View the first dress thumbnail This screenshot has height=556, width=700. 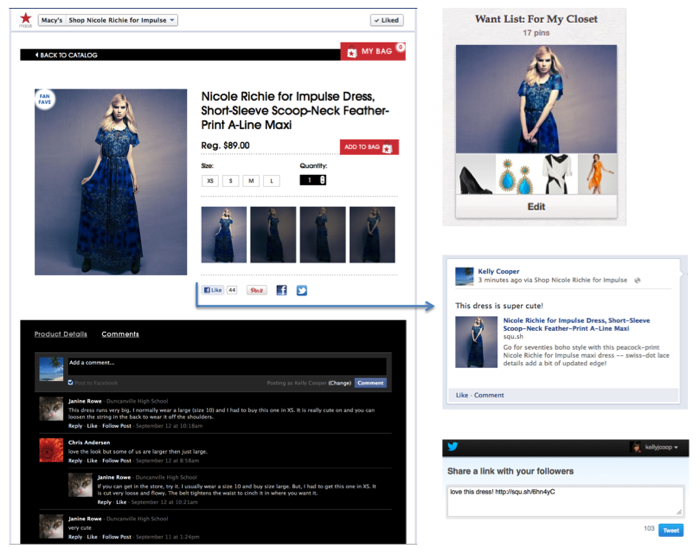pyautogui.click(x=224, y=234)
